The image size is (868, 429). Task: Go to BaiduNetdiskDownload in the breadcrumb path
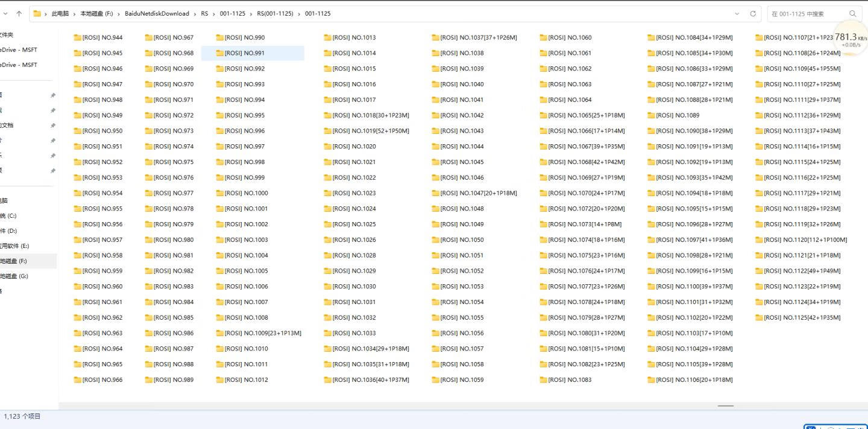tap(157, 13)
